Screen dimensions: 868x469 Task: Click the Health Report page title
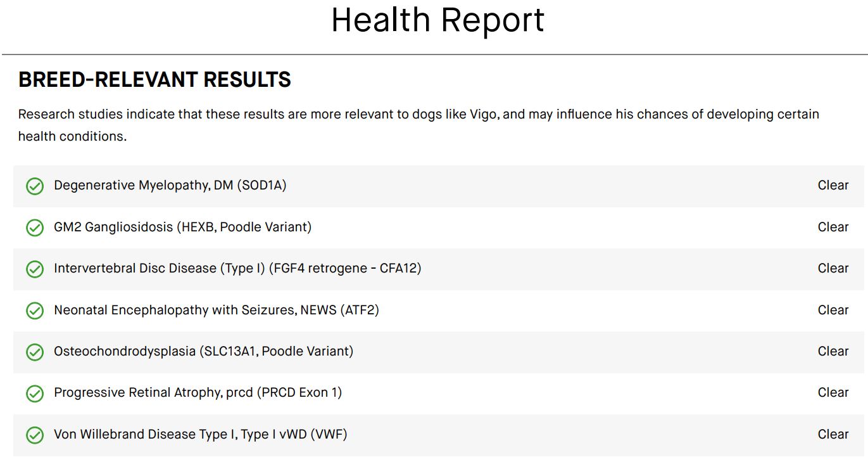[x=437, y=20]
